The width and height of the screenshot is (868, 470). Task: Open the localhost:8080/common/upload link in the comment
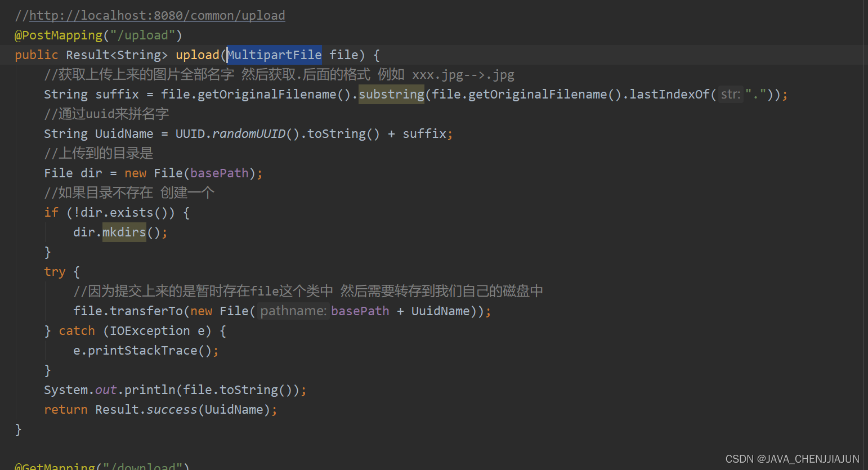(157, 15)
